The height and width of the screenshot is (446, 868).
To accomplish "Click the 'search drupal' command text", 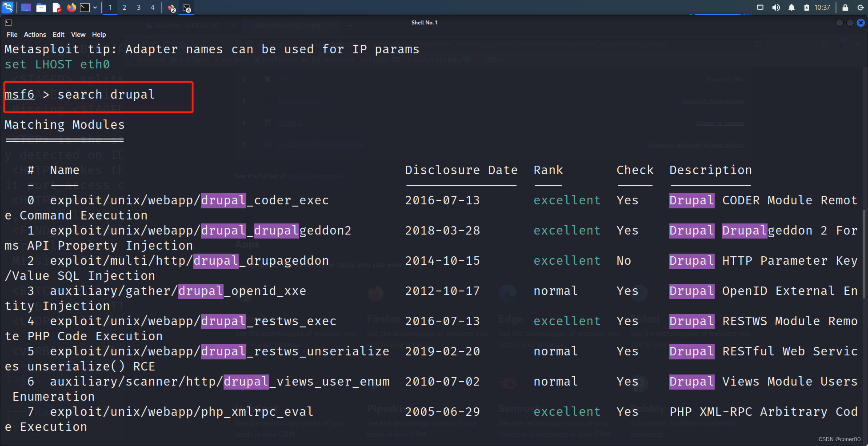I will pos(106,95).
